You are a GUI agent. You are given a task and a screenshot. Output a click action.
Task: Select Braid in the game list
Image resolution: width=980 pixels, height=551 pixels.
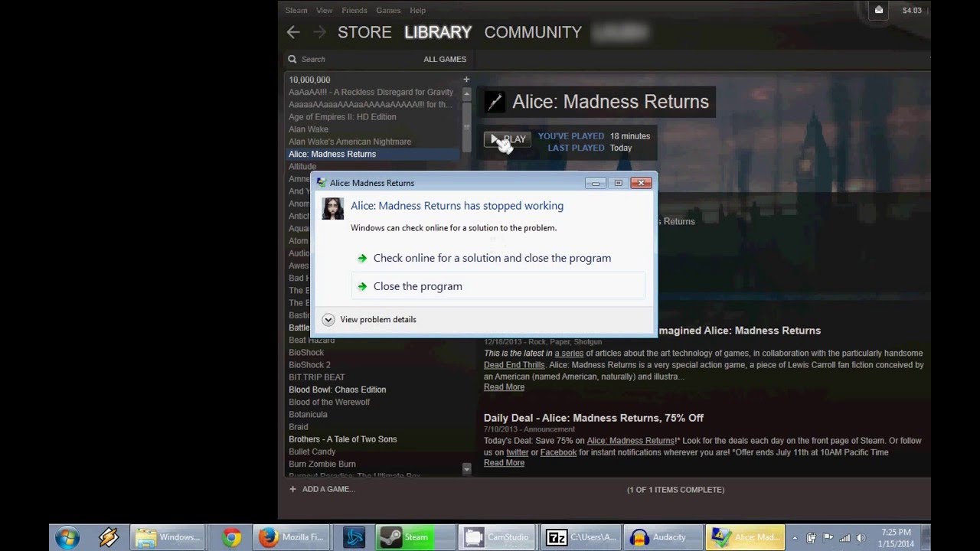299,427
